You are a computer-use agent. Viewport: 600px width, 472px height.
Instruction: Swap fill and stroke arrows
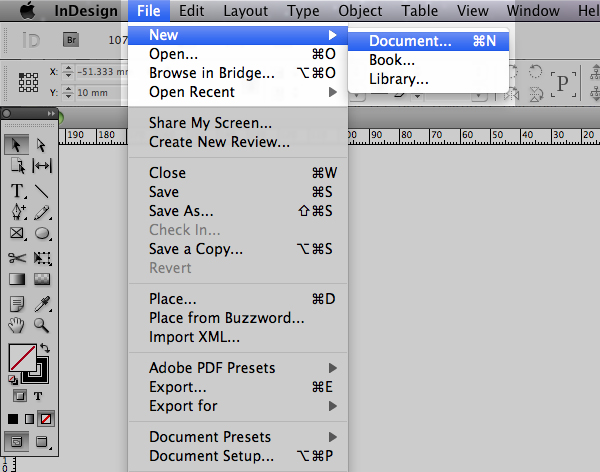pos(45,348)
